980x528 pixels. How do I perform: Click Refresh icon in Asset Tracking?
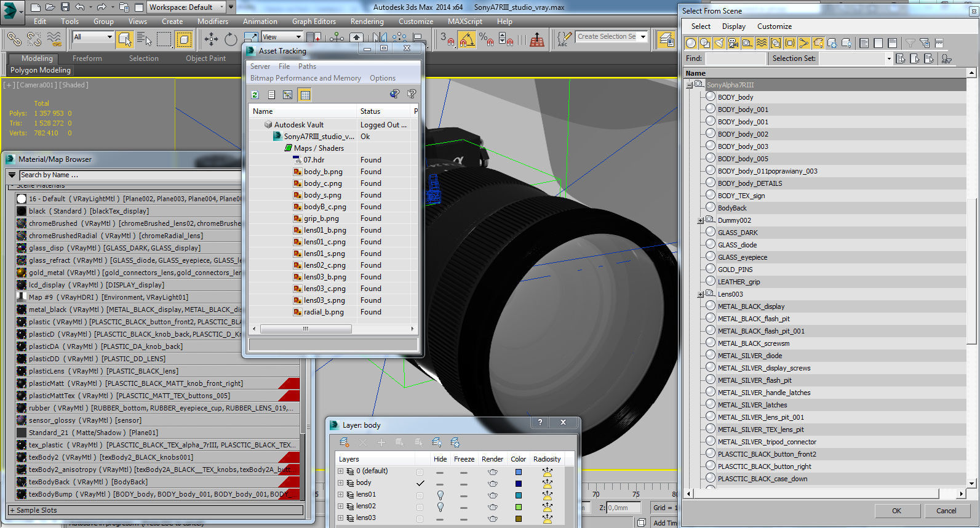coord(255,94)
